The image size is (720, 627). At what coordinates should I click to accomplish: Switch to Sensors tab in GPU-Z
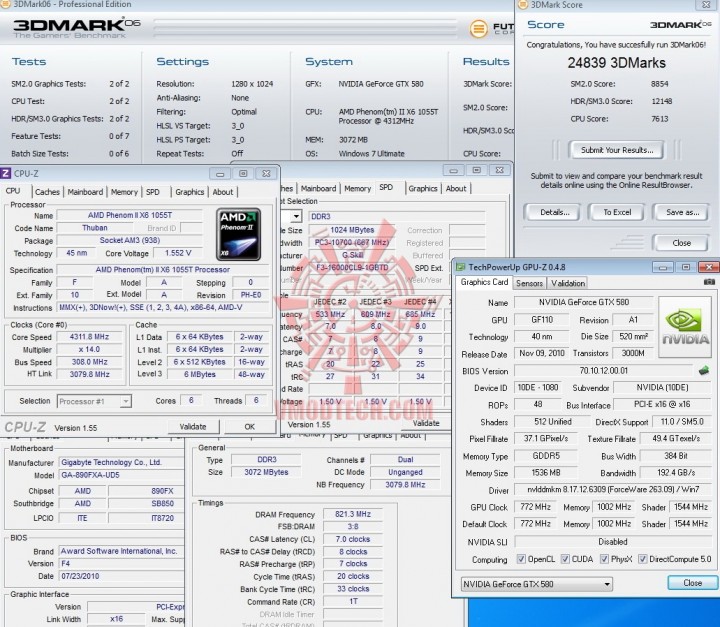point(529,283)
